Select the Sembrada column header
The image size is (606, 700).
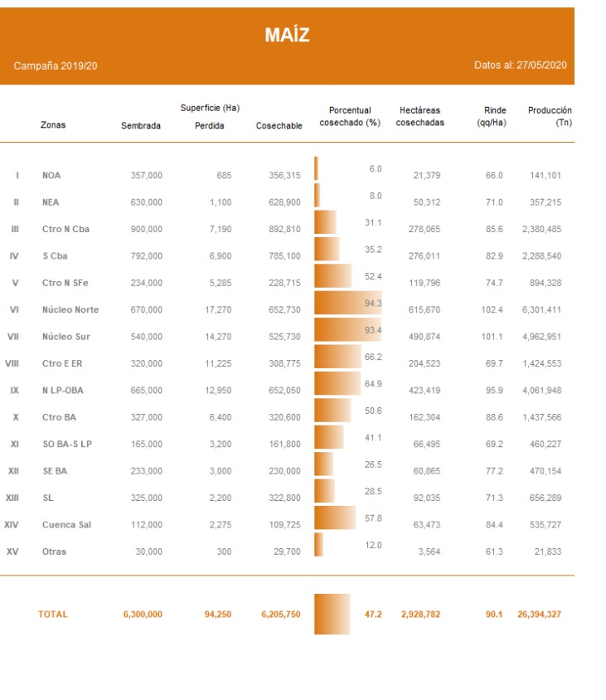[x=141, y=126]
